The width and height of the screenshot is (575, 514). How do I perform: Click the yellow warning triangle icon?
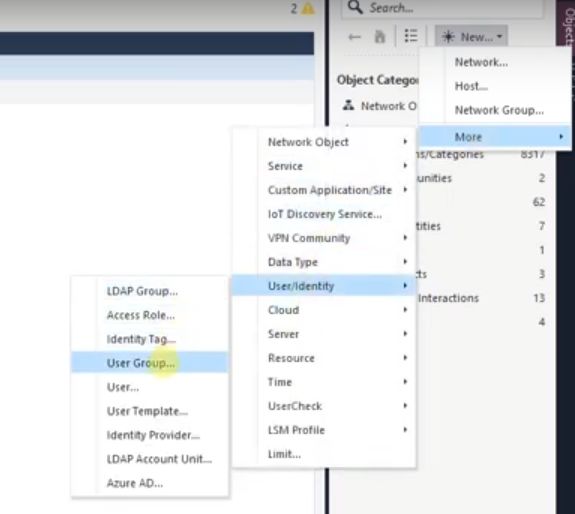click(308, 8)
